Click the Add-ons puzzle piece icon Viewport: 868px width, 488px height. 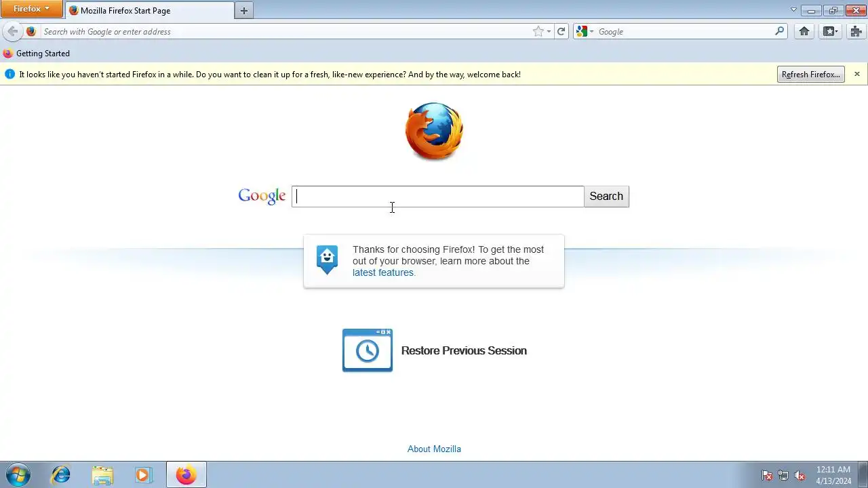coord(856,31)
